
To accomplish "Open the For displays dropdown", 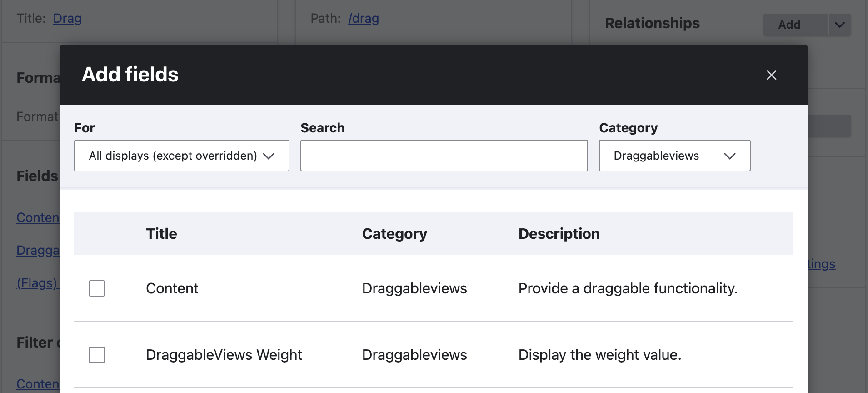I will (182, 156).
